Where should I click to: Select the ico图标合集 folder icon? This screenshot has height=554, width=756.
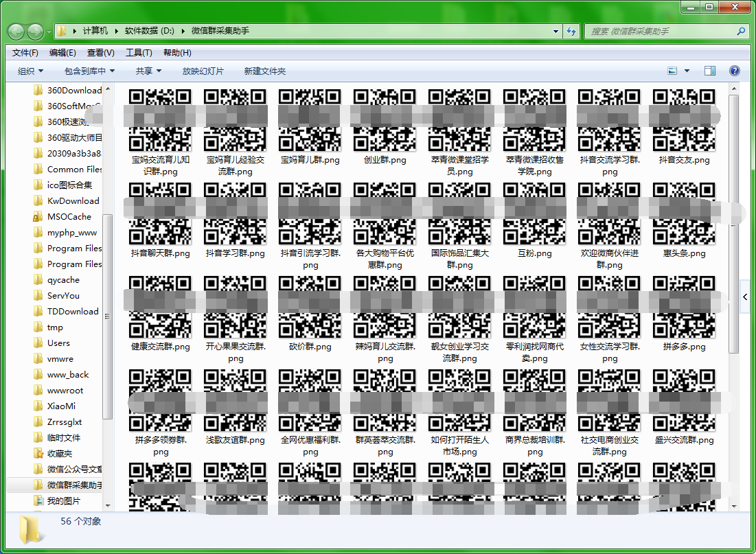pos(38,185)
